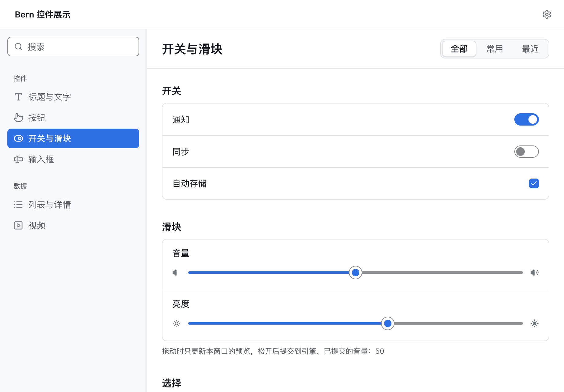
Task: Click the 同步 row label
Action: [x=181, y=152]
